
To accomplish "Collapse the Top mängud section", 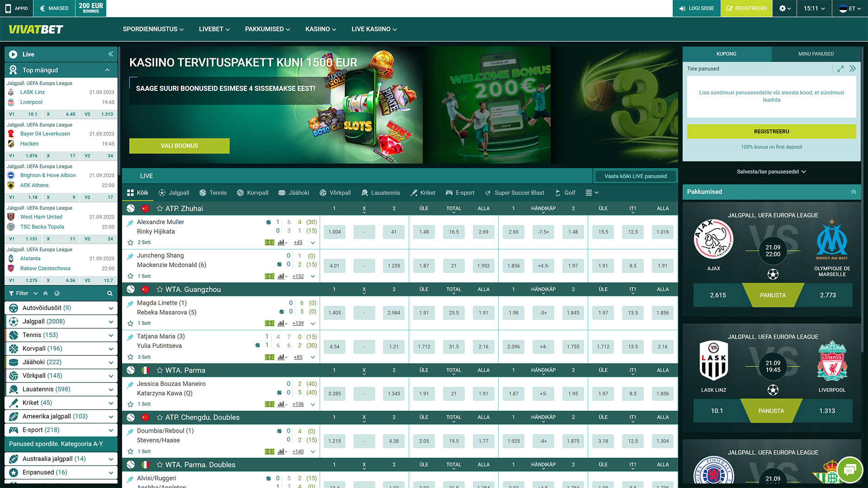I will [x=108, y=70].
